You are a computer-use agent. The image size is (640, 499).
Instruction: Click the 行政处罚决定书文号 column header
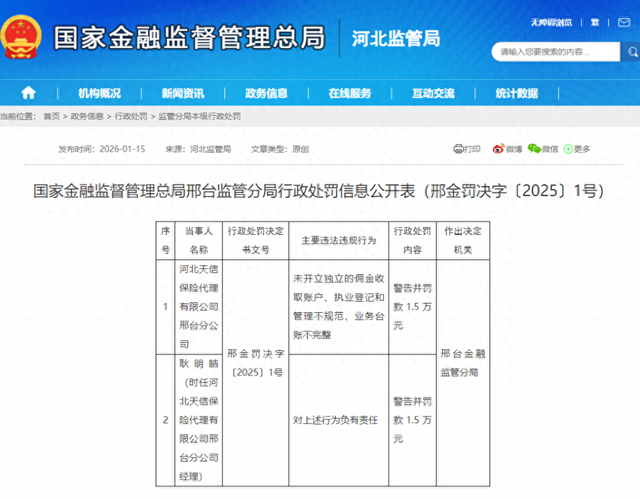(256, 240)
